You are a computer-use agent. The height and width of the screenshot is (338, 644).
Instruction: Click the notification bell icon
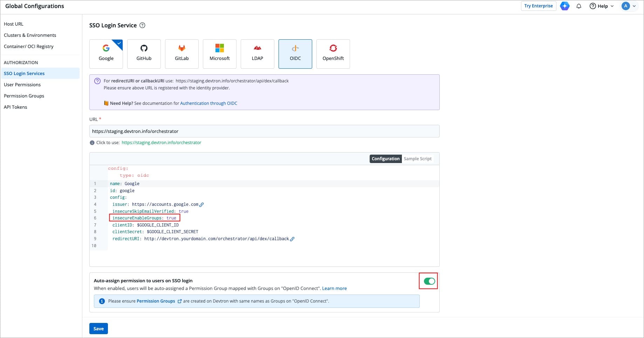pos(579,6)
